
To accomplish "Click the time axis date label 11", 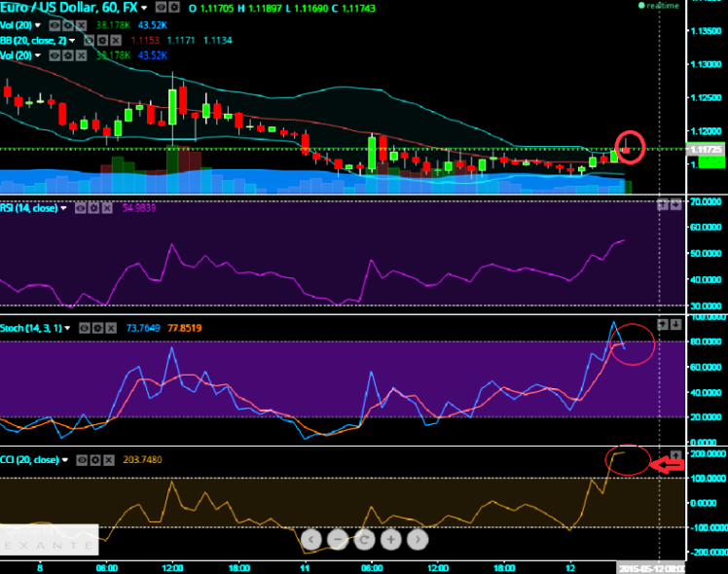I will pos(305,568).
